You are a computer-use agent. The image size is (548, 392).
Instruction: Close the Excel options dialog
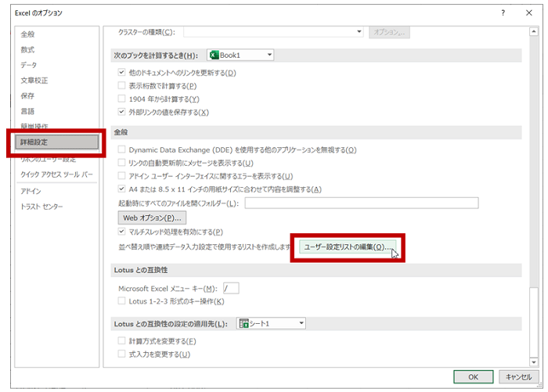pyautogui.click(x=528, y=13)
